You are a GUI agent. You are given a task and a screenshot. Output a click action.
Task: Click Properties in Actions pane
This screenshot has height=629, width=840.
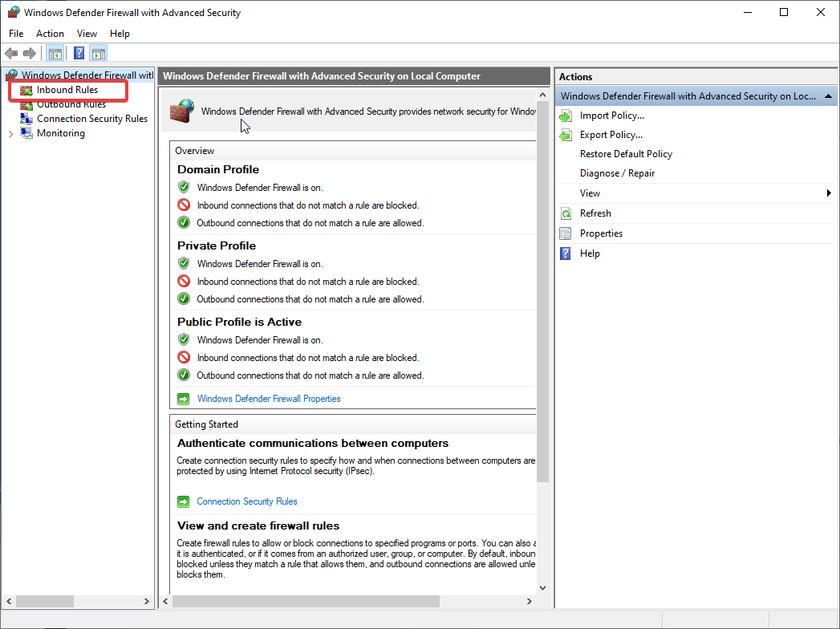tap(601, 233)
